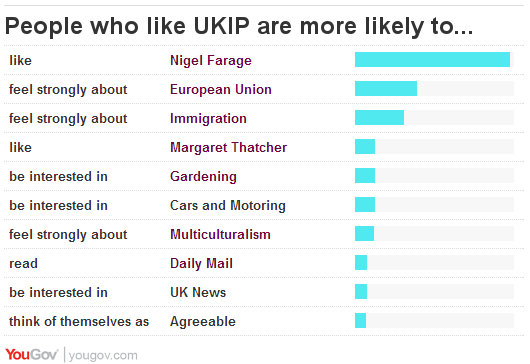Viewport: 530px width, 364px height.
Task: Click the Immigration cyan bar
Action: [x=379, y=118]
